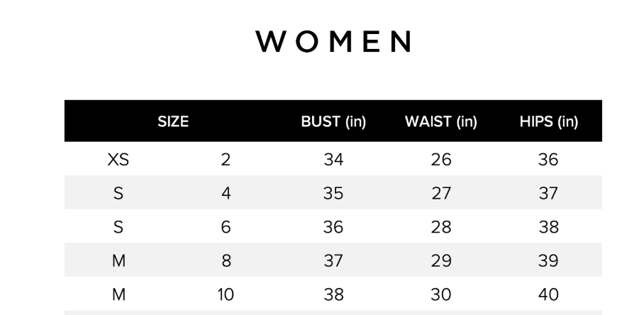The height and width of the screenshot is (315, 644).
Task: Click bust value 34 in XS row
Action: click(333, 160)
